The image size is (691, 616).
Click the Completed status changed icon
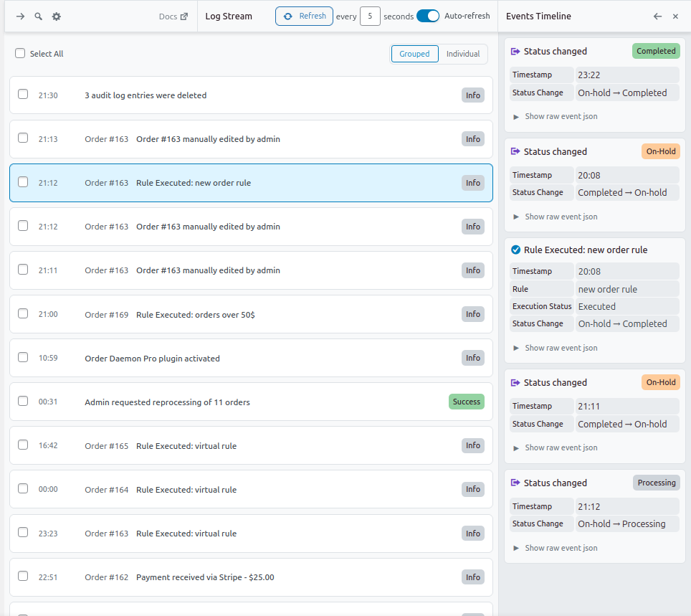(x=515, y=51)
